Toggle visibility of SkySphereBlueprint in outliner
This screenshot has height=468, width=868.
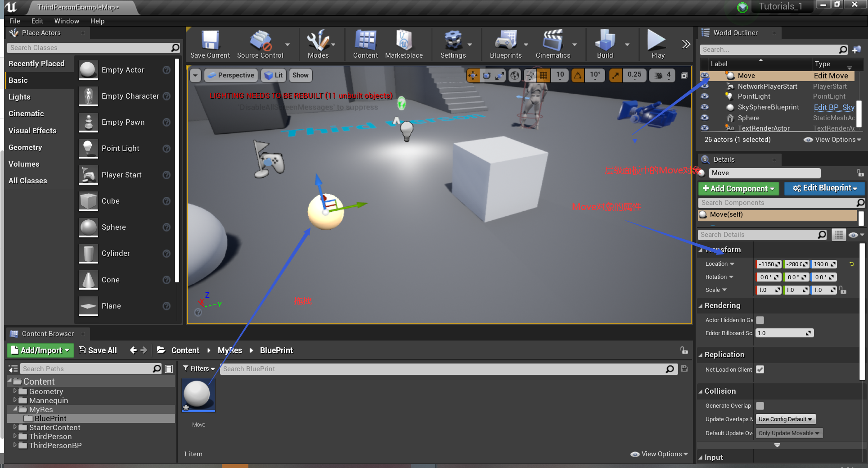coord(705,107)
